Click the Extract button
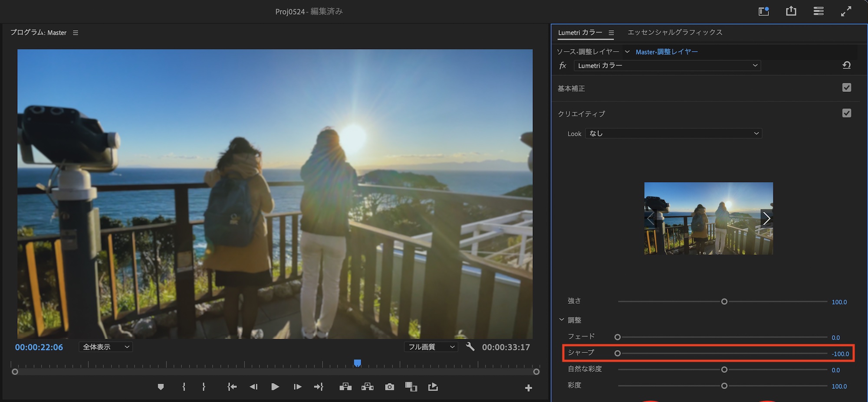The image size is (868, 402). [368, 387]
